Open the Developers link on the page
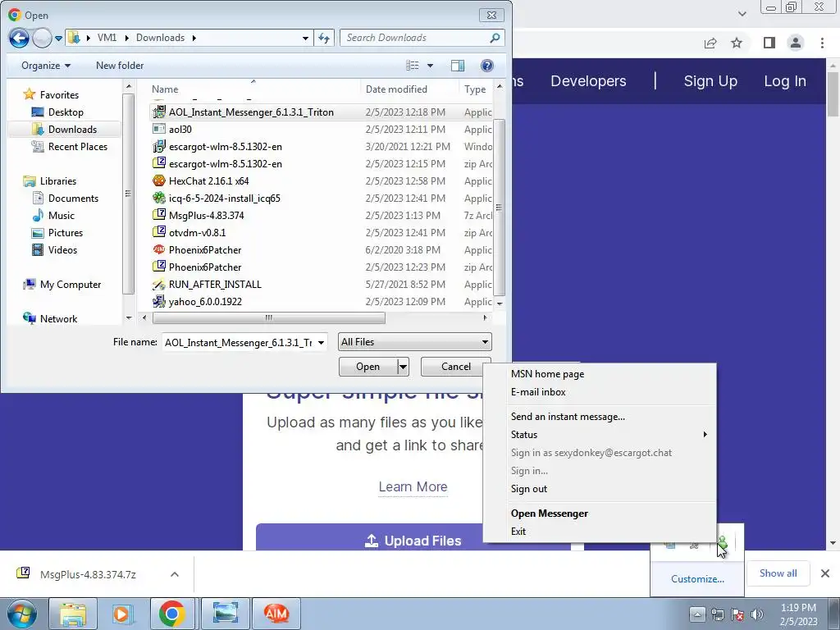840x630 pixels. tap(588, 81)
